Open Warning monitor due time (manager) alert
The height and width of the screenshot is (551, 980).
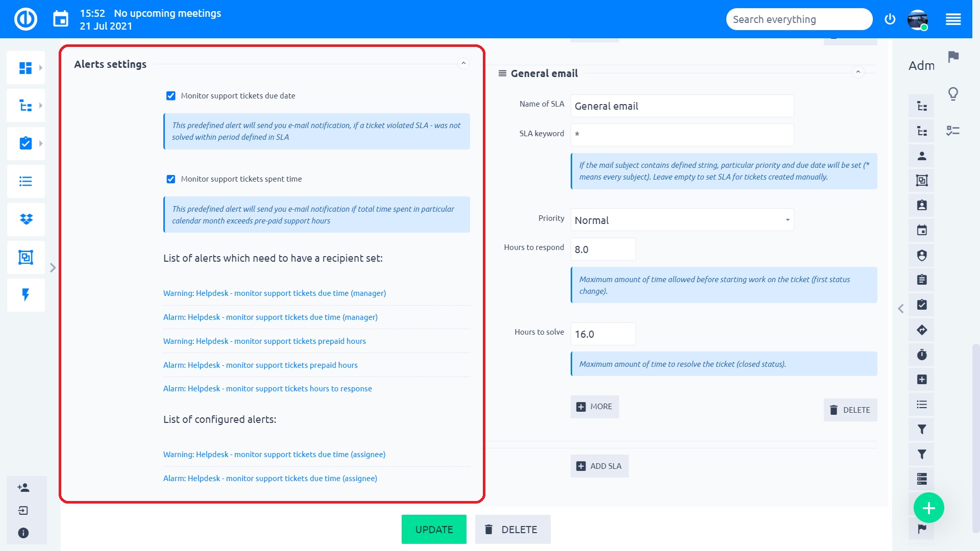[x=275, y=293]
